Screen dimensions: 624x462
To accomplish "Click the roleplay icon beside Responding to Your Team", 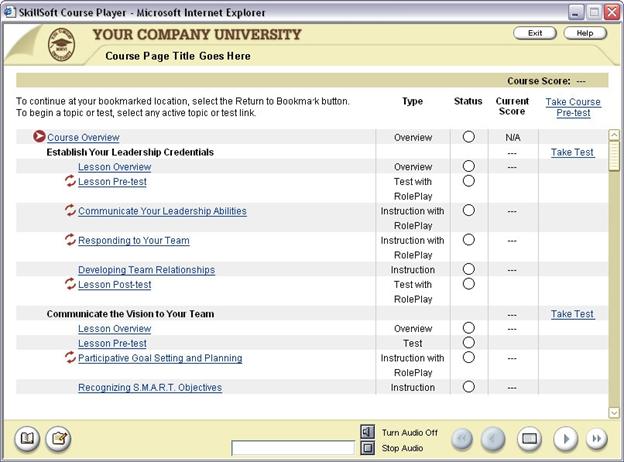I will tap(70, 240).
